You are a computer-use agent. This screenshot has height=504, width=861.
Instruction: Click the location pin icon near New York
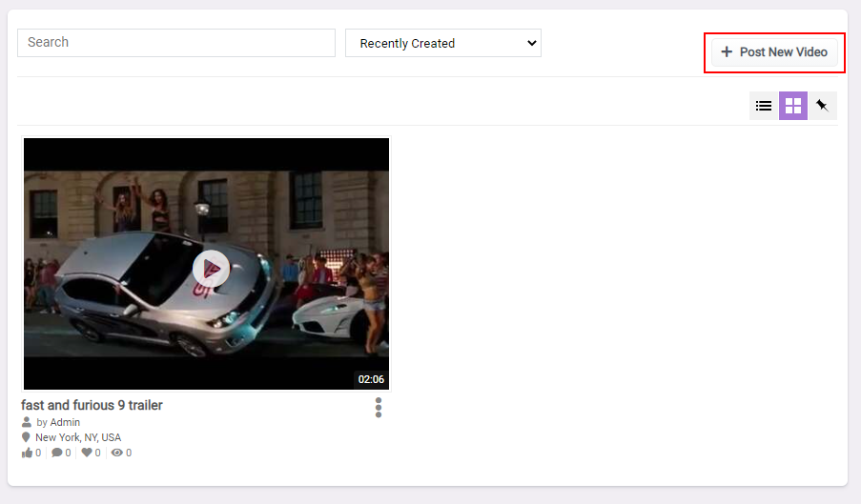coord(26,437)
